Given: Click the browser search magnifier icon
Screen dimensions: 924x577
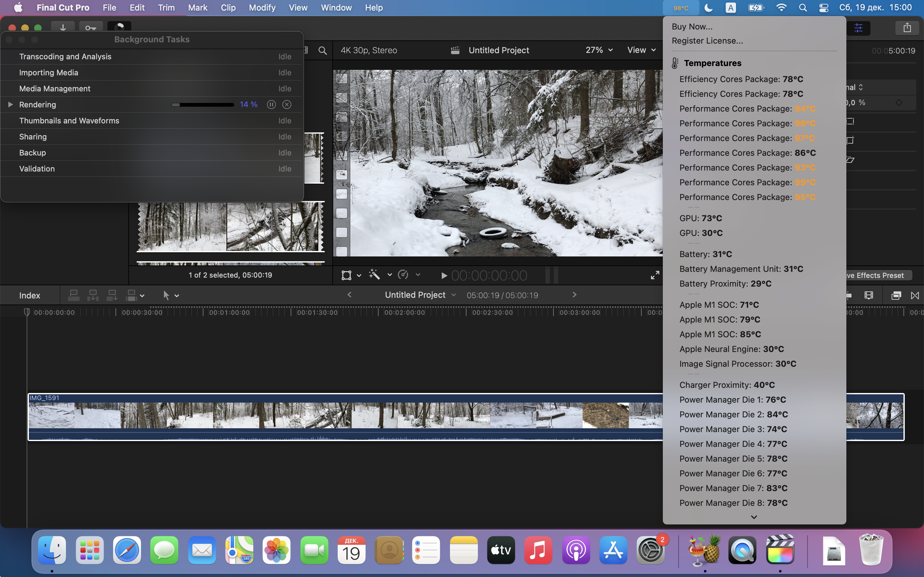Looking at the screenshot, I should click(323, 50).
